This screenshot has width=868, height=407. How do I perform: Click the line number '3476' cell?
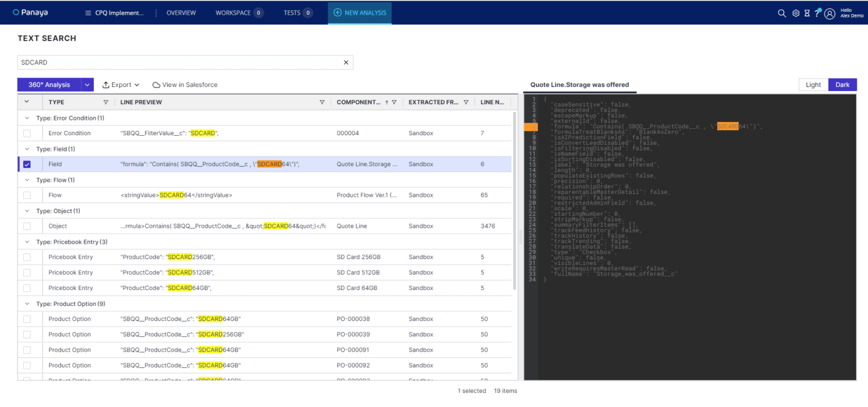pos(488,226)
